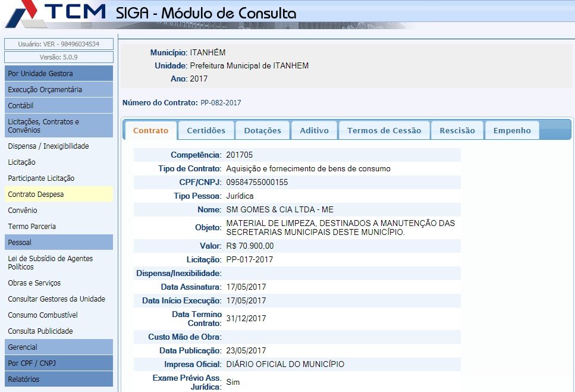Image resolution: width=575 pixels, height=392 pixels.
Task: Open the Empenho tab
Action: click(x=511, y=131)
